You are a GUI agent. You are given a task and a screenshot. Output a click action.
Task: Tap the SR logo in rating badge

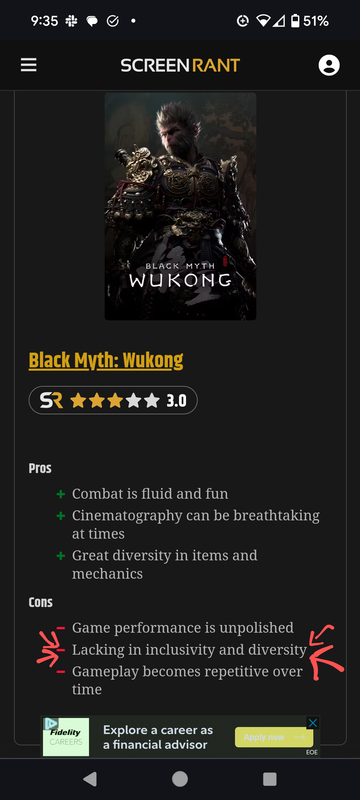[52, 401]
